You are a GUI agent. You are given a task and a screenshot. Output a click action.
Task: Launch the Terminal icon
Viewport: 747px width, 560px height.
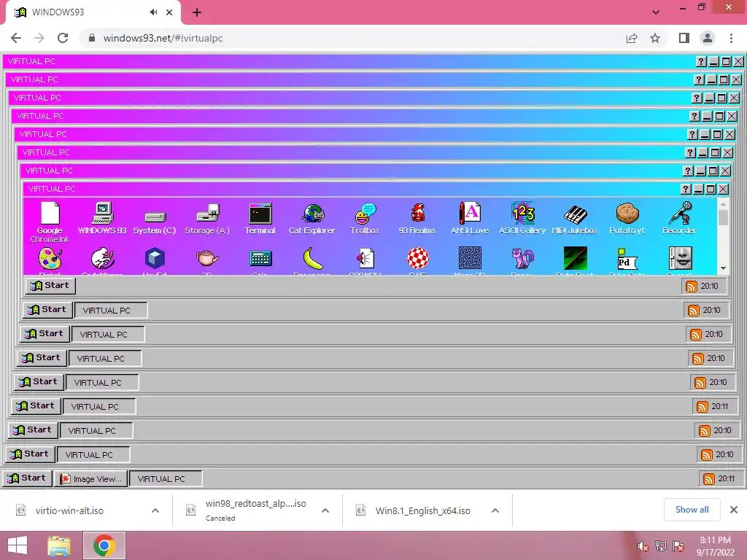pyautogui.click(x=260, y=219)
